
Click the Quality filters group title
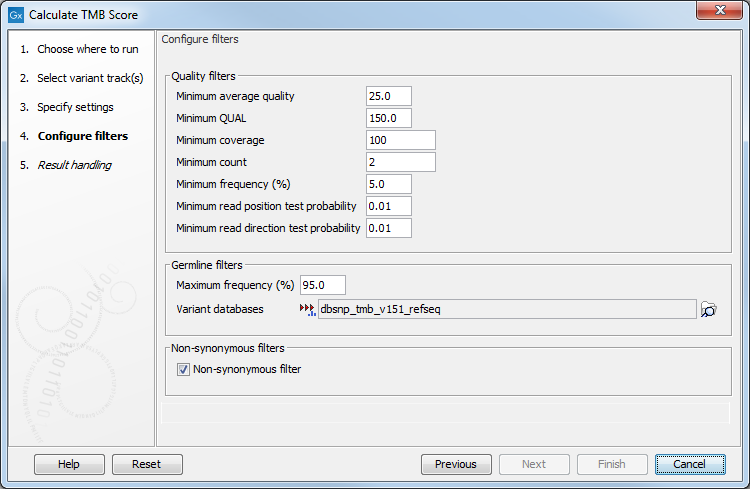203,76
